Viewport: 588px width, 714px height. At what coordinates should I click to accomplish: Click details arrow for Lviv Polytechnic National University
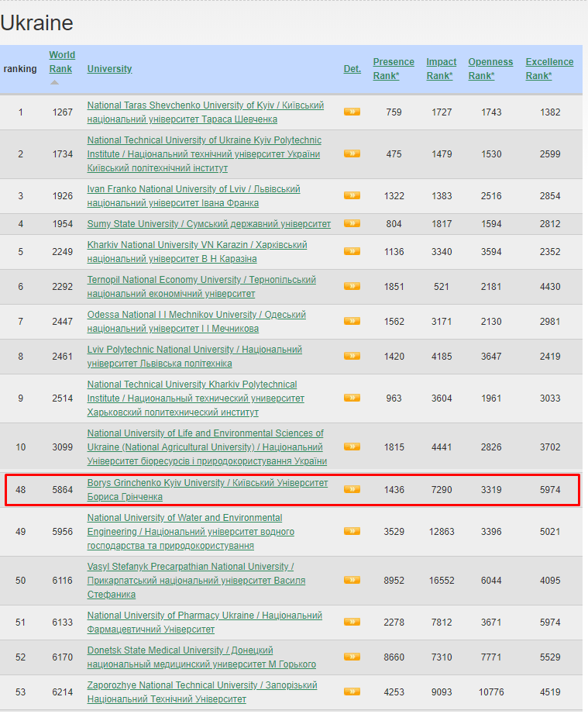coord(352,356)
